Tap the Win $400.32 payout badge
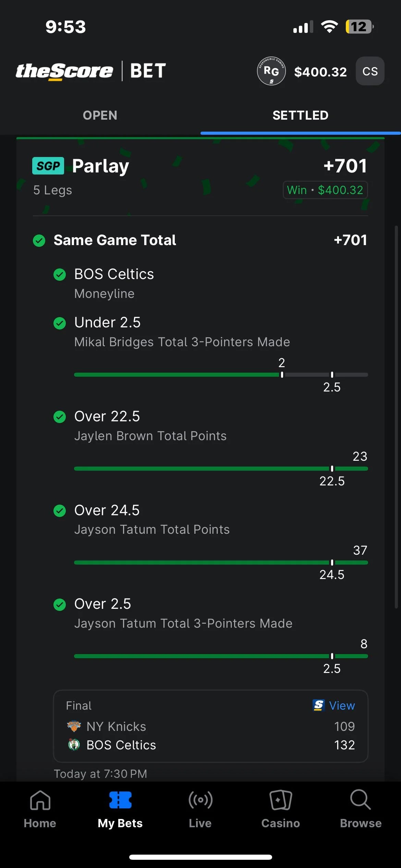This screenshot has height=868, width=401. point(325,190)
